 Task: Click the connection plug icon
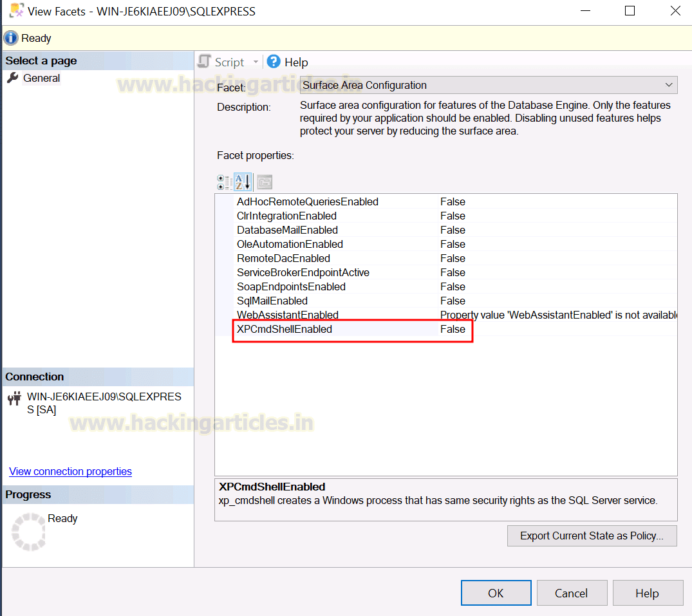[x=14, y=398]
